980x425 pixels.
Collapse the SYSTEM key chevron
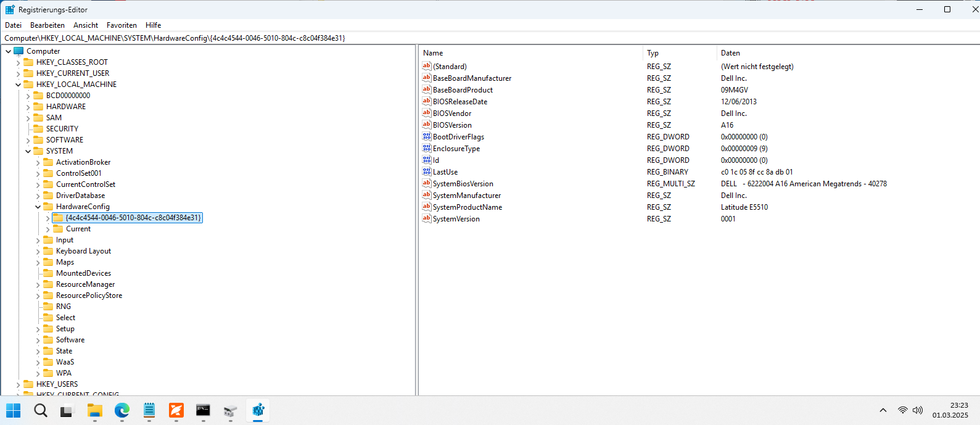click(28, 151)
